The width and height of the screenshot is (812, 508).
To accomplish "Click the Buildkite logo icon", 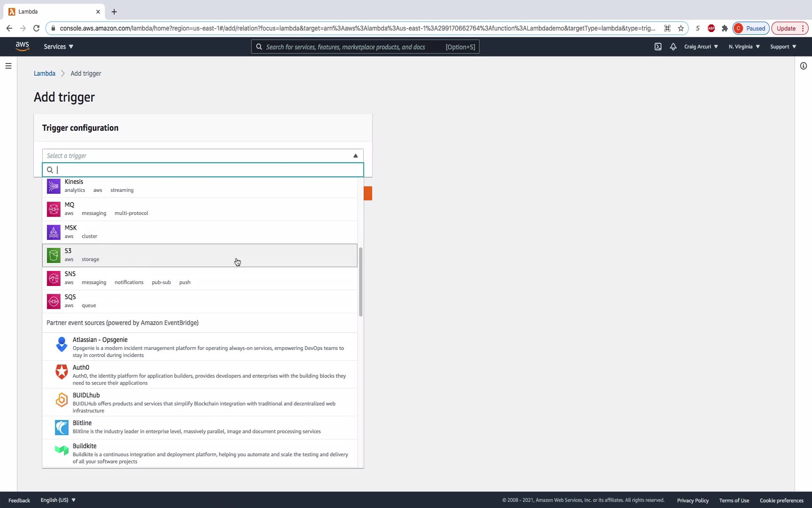I will click(62, 451).
